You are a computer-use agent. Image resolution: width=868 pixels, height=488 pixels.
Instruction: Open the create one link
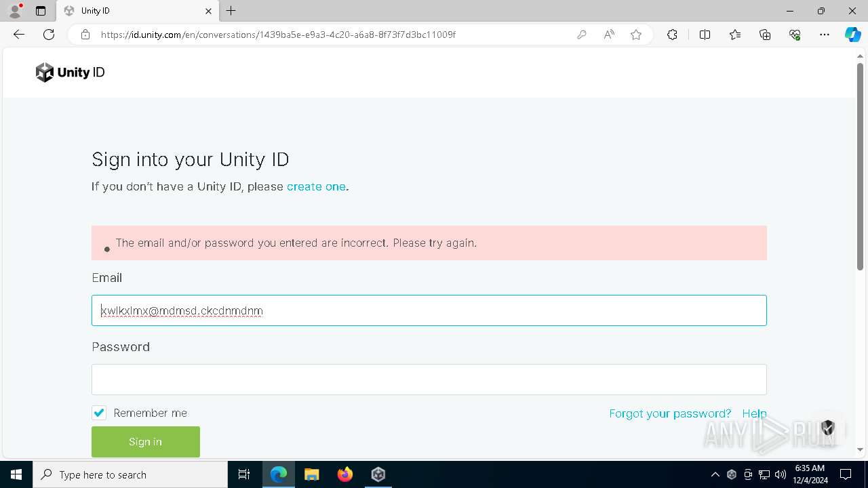316,186
